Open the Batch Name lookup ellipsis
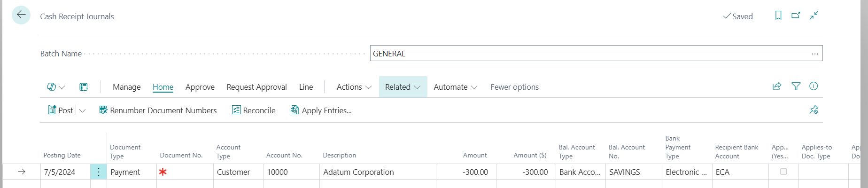 click(x=814, y=54)
